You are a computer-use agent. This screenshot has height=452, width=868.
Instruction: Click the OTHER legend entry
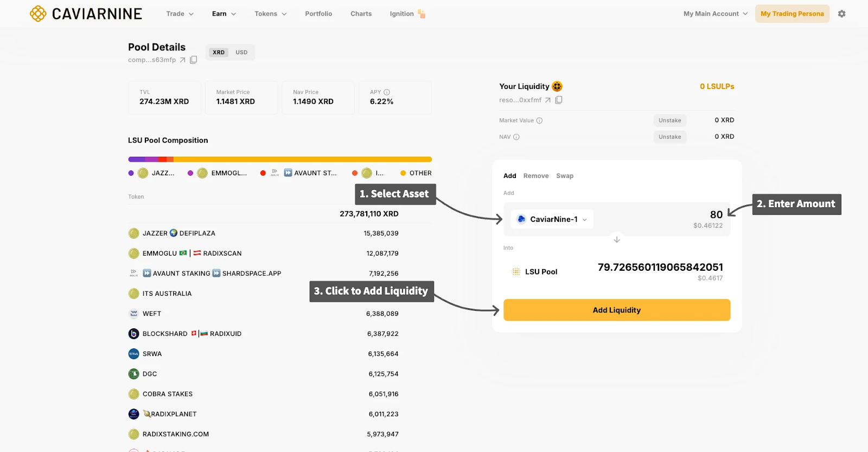coord(416,173)
